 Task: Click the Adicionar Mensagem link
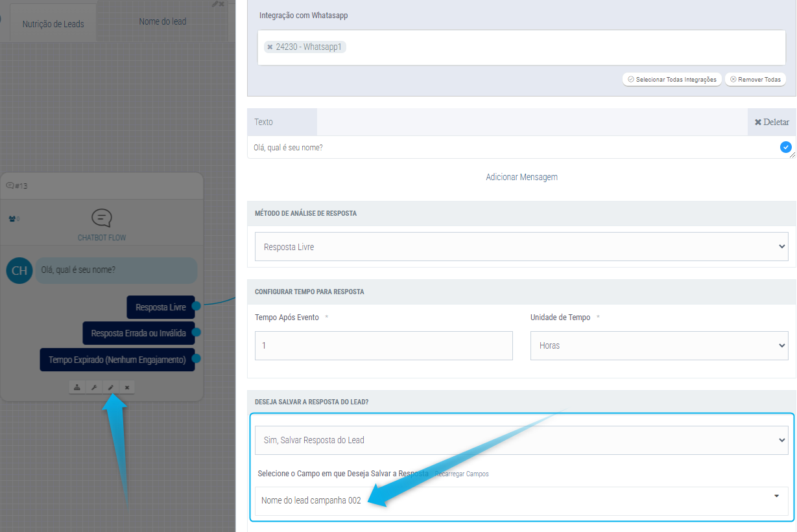pos(521,177)
